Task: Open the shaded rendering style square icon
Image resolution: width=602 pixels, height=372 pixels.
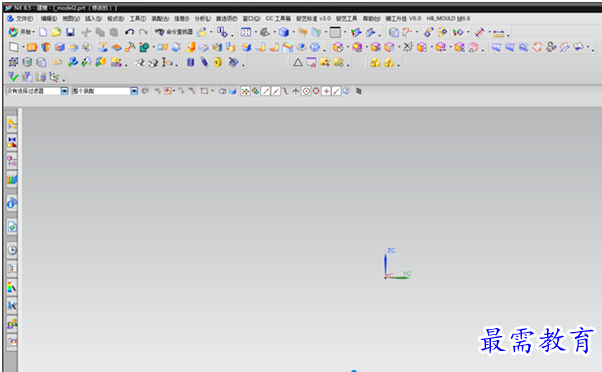Action: pos(335,32)
